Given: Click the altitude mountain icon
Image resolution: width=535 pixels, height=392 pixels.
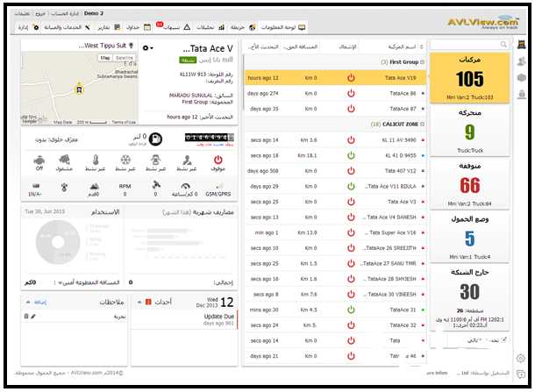Looking at the screenshot, I should (x=94, y=186).
